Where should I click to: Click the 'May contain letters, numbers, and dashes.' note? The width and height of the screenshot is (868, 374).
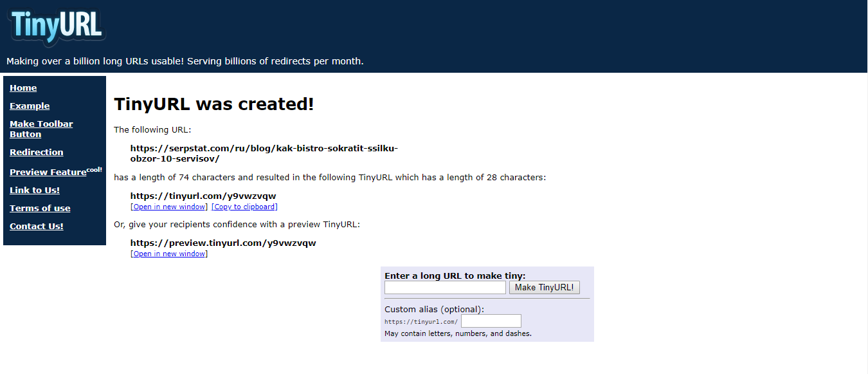tap(458, 333)
